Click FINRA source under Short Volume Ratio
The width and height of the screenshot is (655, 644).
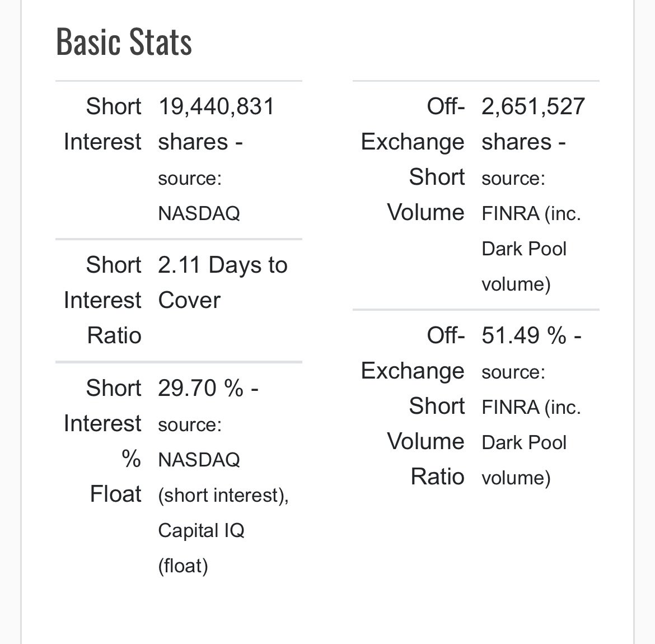pyautogui.click(x=531, y=407)
